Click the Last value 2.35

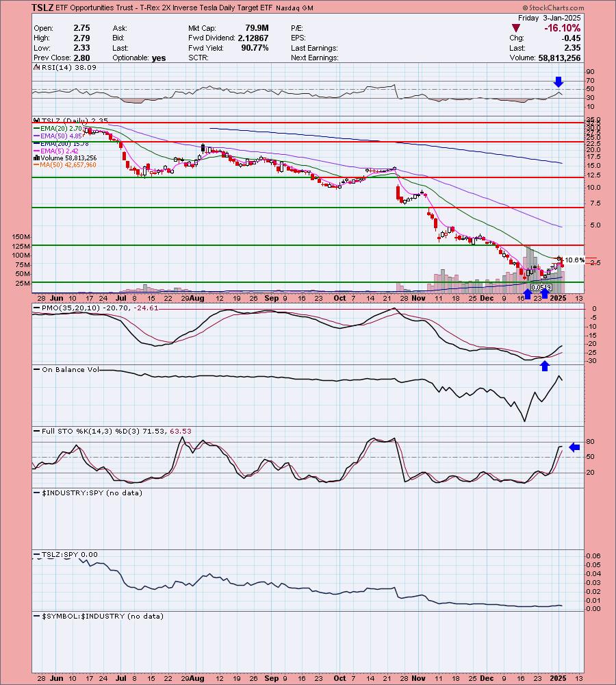pyautogui.click(x=573, y=48)
